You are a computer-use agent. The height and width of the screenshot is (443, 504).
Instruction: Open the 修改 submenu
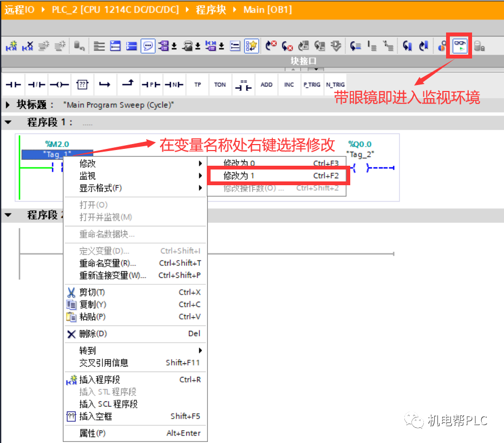point(135,164)
